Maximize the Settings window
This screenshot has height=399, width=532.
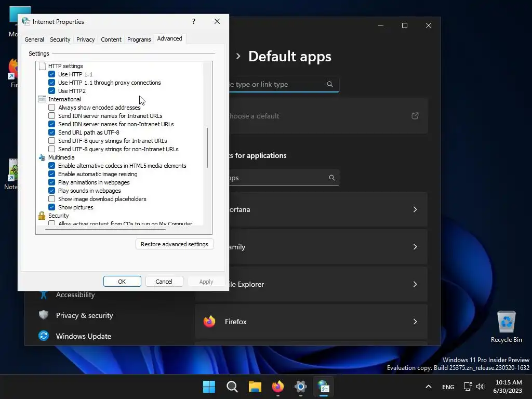[x=404, y=25]
